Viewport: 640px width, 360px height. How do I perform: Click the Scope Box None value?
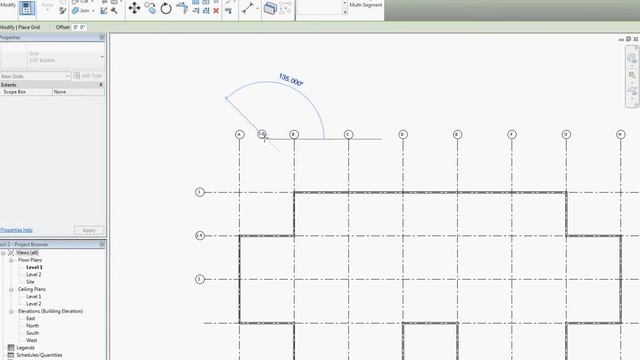[x=78, y=92]
